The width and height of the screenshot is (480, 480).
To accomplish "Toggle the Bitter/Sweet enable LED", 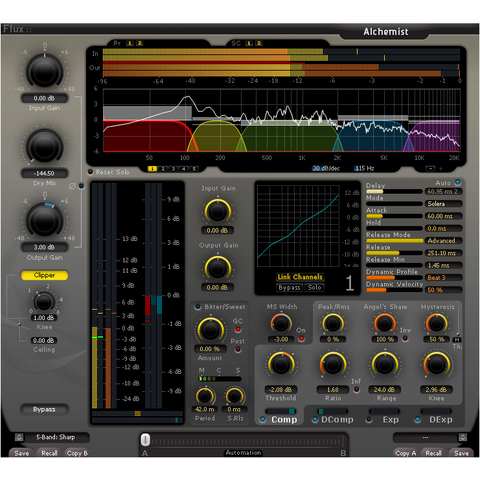I will [x=198, y=307].
